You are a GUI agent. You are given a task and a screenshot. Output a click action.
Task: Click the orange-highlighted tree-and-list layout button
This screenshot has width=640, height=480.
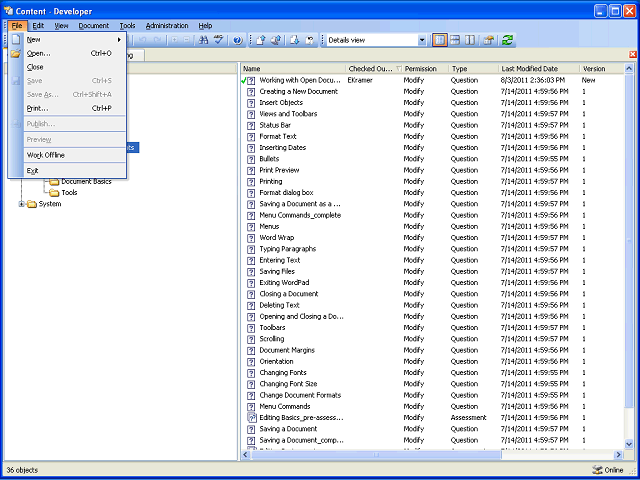(x=440, y=40)
